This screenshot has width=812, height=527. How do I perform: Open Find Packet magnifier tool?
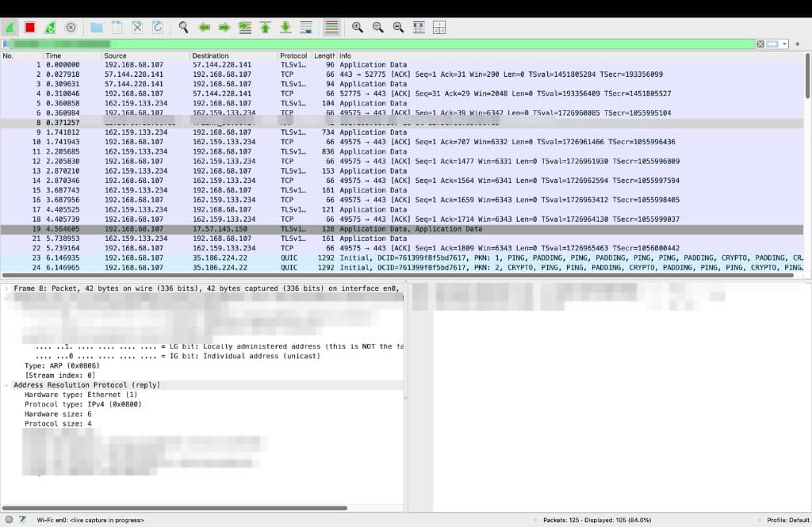click(x=183, y=28)
